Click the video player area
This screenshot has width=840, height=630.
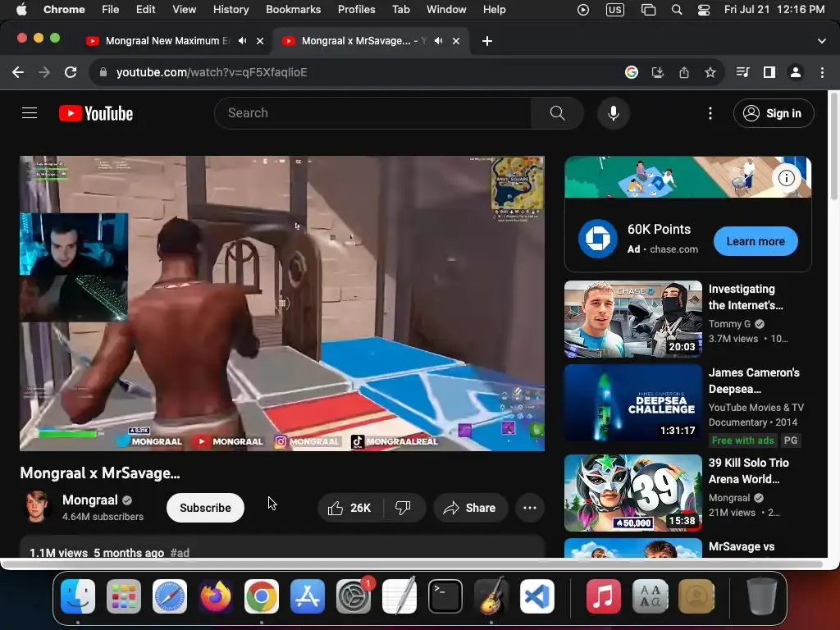tap(282, 304)
